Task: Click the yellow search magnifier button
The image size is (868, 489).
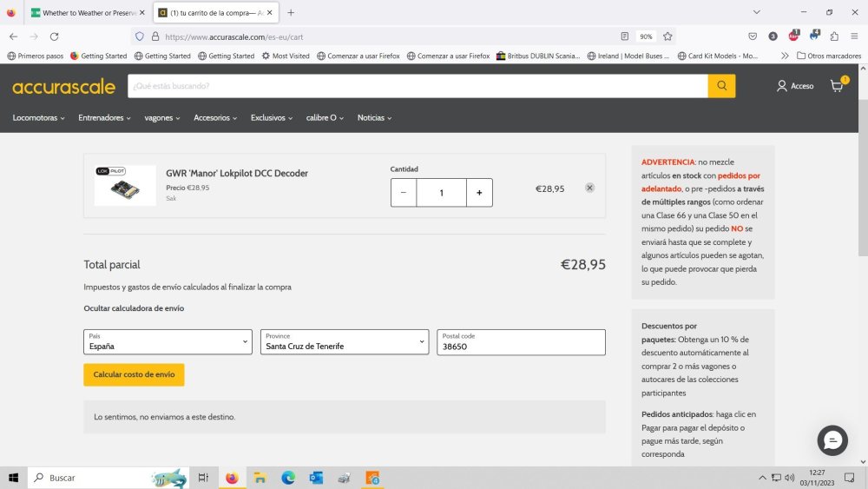Action: (x=721, y=86)
